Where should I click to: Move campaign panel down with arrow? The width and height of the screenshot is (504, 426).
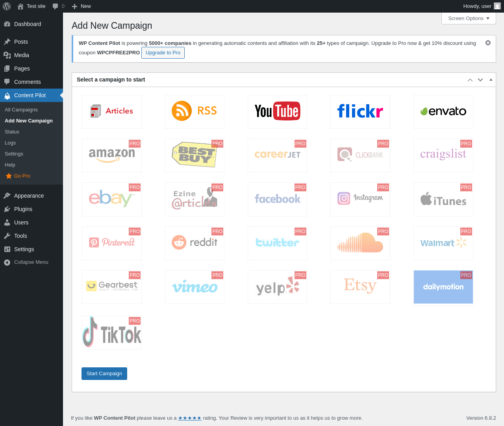pos(480,80)
